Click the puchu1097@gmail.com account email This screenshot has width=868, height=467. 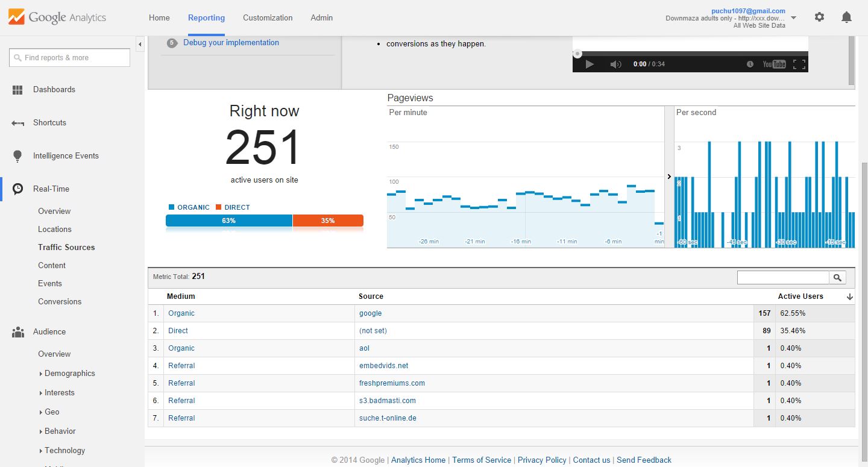click(748, 11)
